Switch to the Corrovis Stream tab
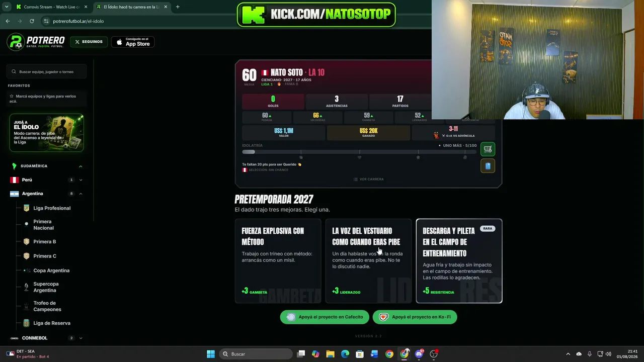 pyautogui.click(x=51, y=7)
